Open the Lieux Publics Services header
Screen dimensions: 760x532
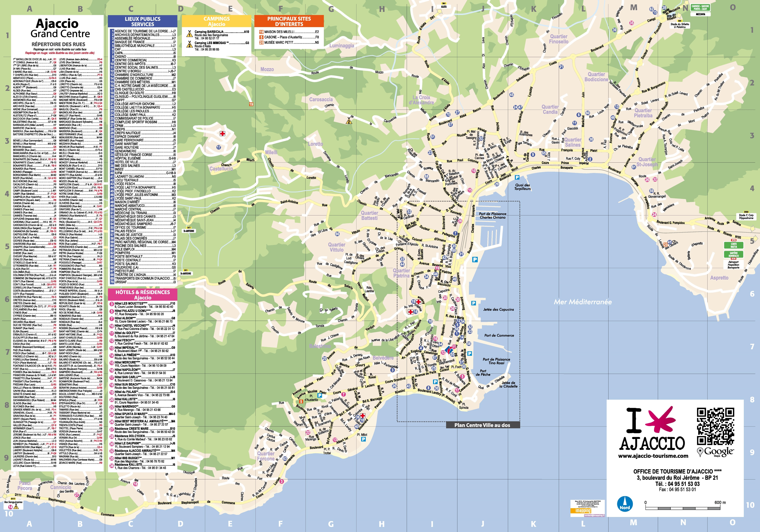[x=143, y=21]
